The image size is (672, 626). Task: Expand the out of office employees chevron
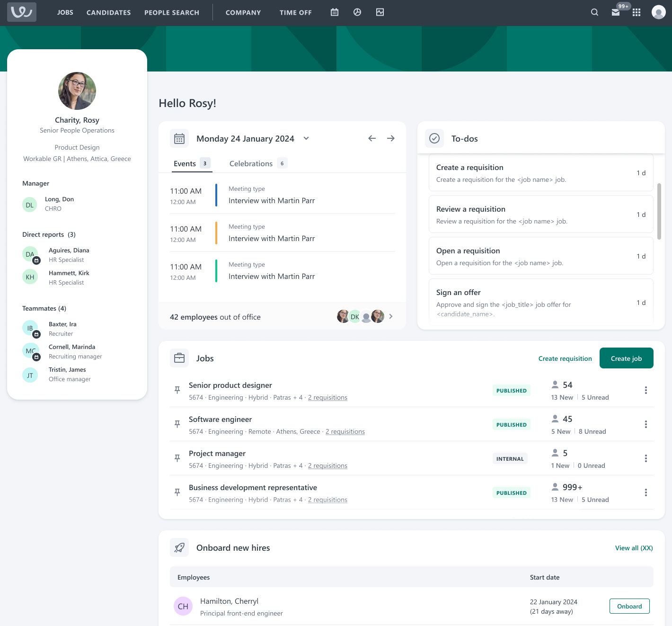[x=390, y=316]
